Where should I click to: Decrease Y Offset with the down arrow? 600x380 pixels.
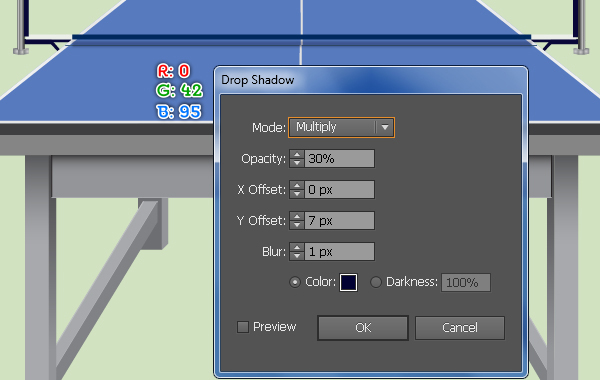pyautogui.click(x=297, y=225)
